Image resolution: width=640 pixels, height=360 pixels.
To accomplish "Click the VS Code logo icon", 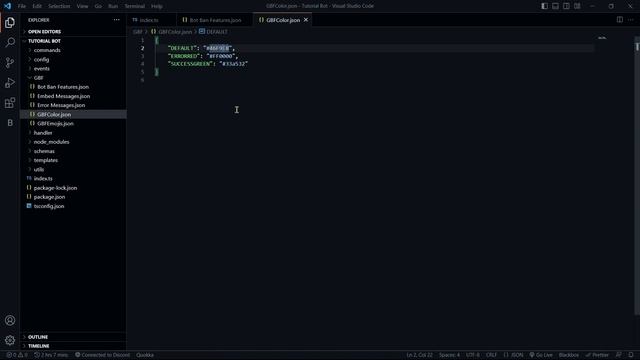I will pyautogui.click(x=7, y=6).
